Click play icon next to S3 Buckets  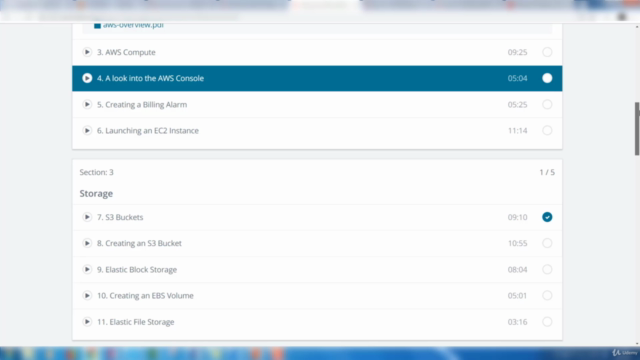(87, 217)
